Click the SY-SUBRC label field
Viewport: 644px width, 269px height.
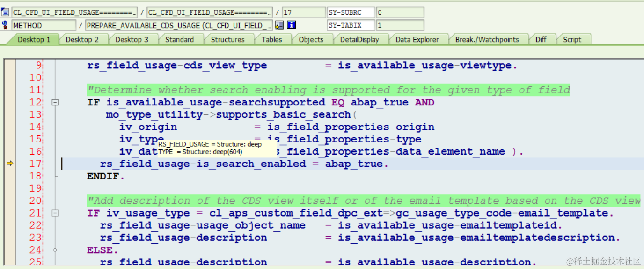coord(351,12)
